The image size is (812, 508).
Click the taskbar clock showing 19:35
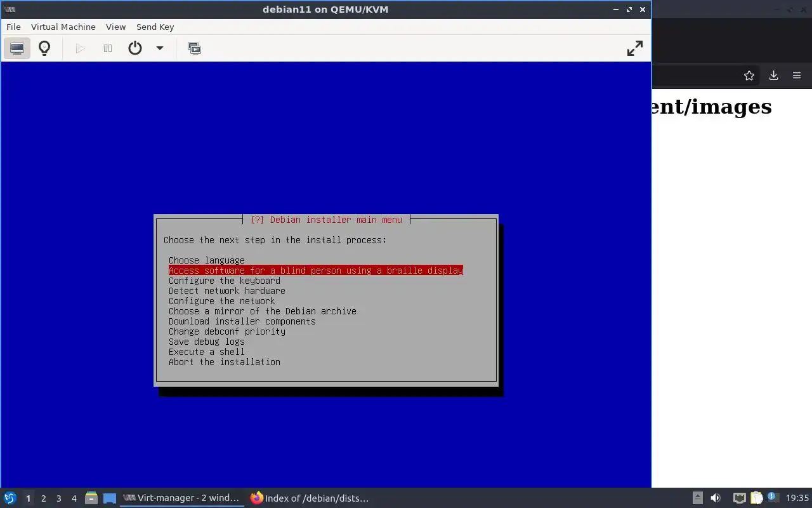point(797,498)
